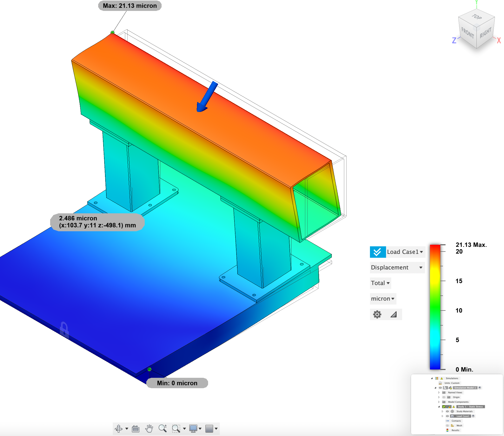Activate the Pan hand tool
The width and height of the screenshot is (504, 436).
(x=149, y=428)
